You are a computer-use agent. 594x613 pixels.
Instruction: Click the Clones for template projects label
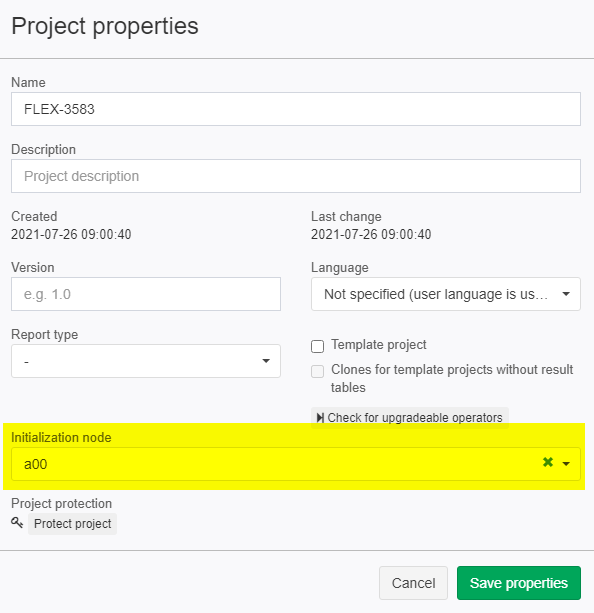(x=452, y=378)
